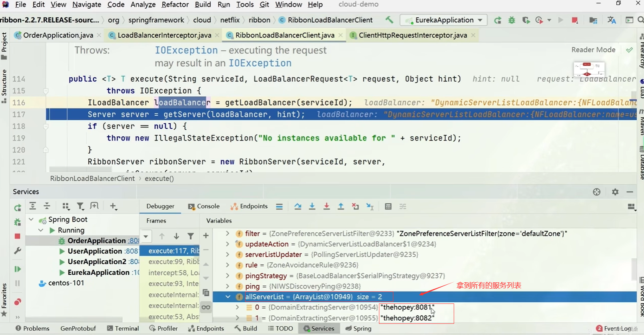The height and width of the screenshot is (335, 644).
Task: Click the Reader Mode link
Action: coord(593,50)
